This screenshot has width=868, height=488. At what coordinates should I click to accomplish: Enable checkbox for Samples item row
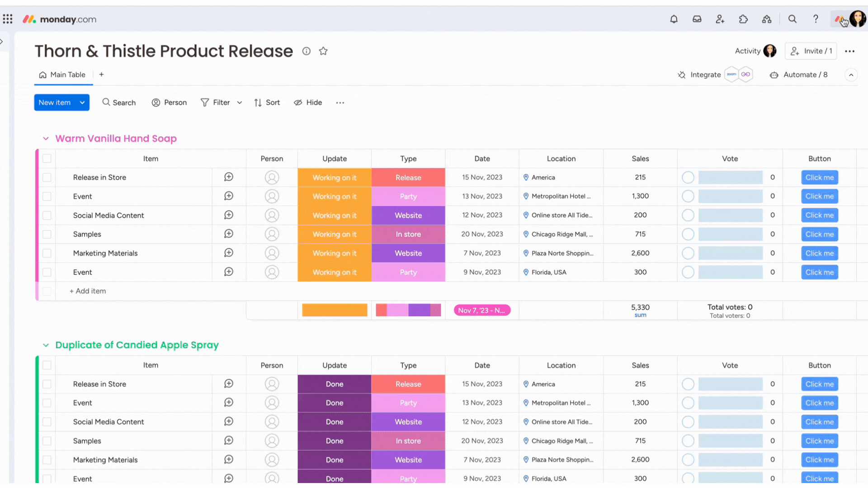(x=47, y=234)
